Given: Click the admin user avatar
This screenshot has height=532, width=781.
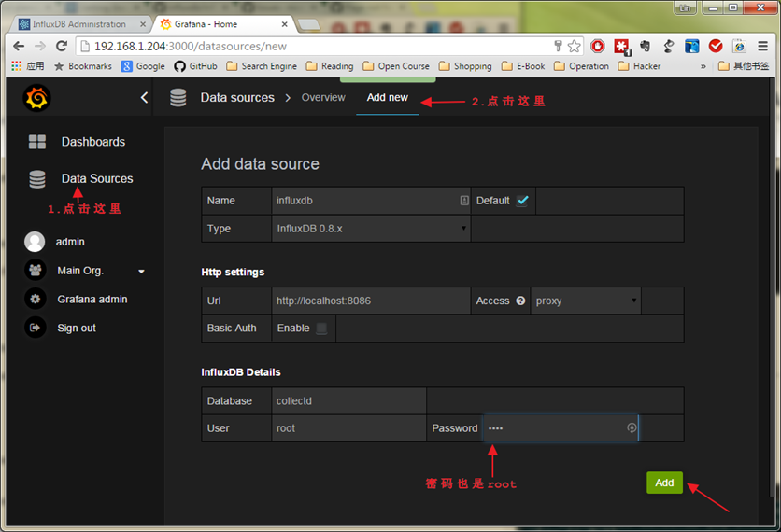Looking at the screenshot, I should click(35, 242).
